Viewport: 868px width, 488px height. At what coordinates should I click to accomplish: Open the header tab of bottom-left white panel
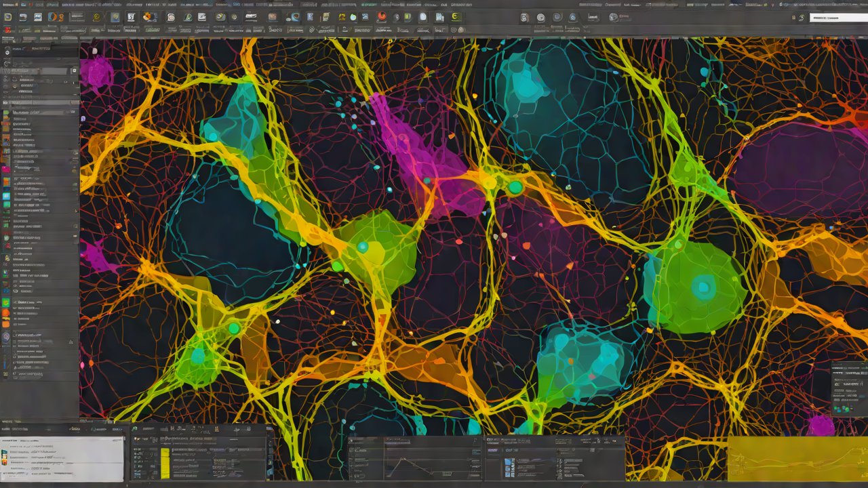14,429
